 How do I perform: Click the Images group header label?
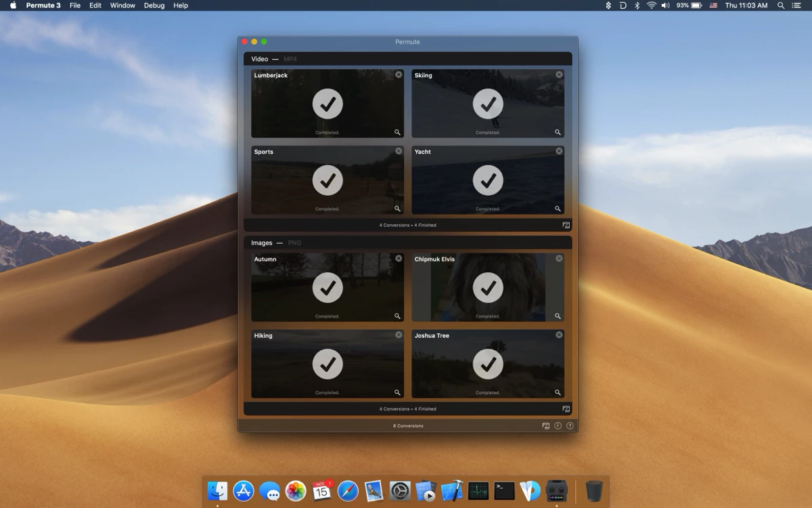(262, 242)
